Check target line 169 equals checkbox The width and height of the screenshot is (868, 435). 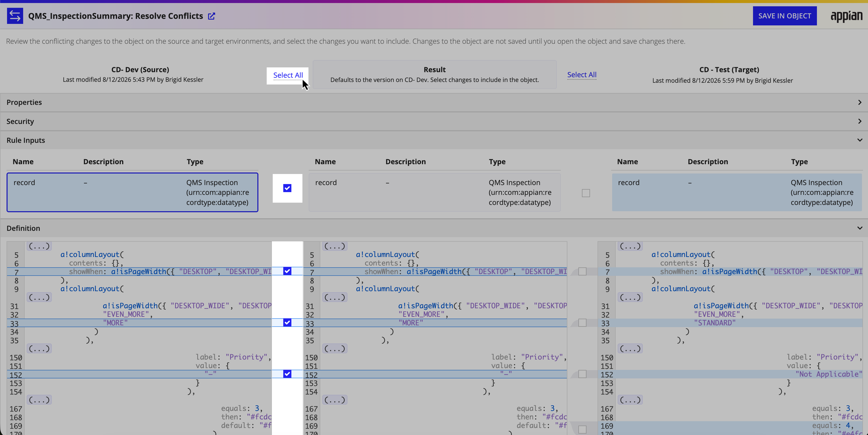[x=582, y=429]
